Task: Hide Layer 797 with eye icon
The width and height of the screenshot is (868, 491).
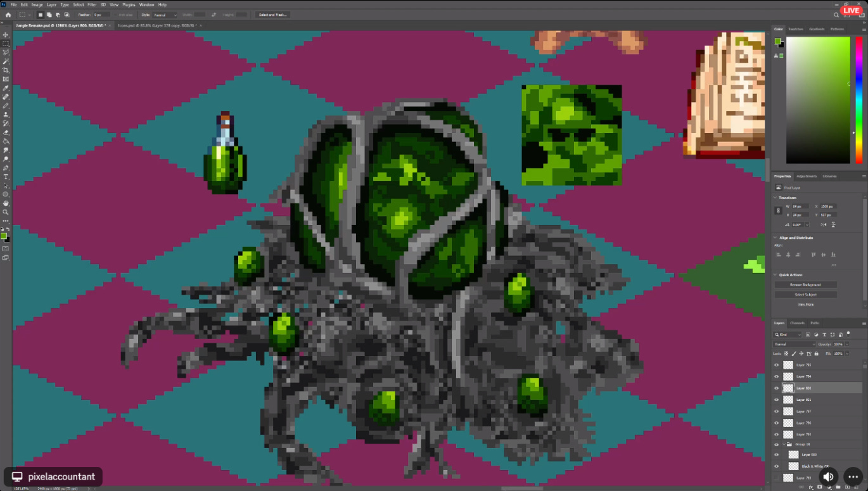Action: (776, 411)
